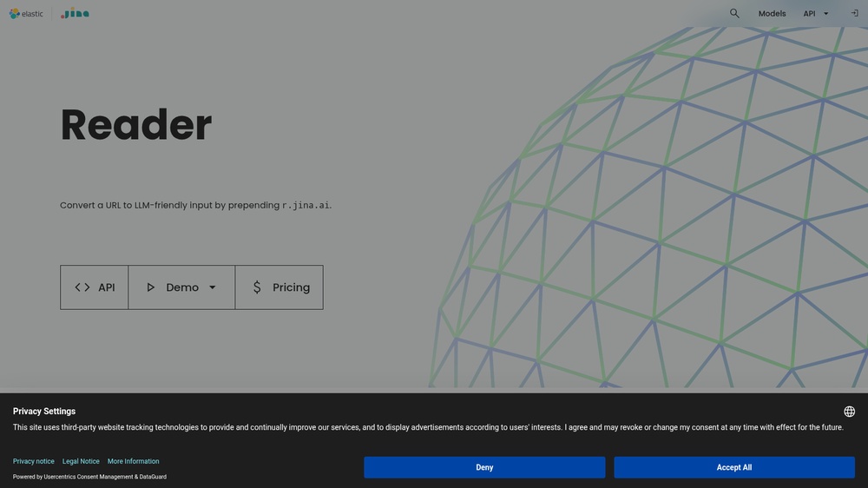Deny tracking consent
Image resolution: width=868 pixels, height=488 pixels.
[484, 467]
